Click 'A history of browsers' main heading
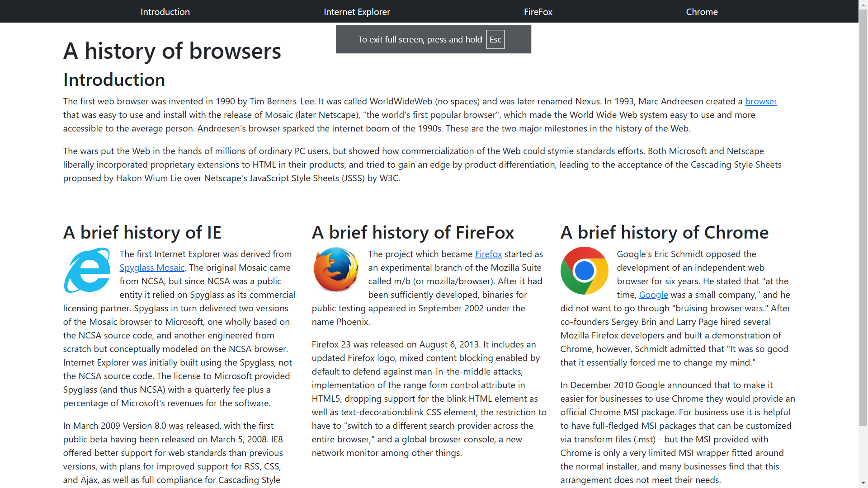 tap(172, 51)
